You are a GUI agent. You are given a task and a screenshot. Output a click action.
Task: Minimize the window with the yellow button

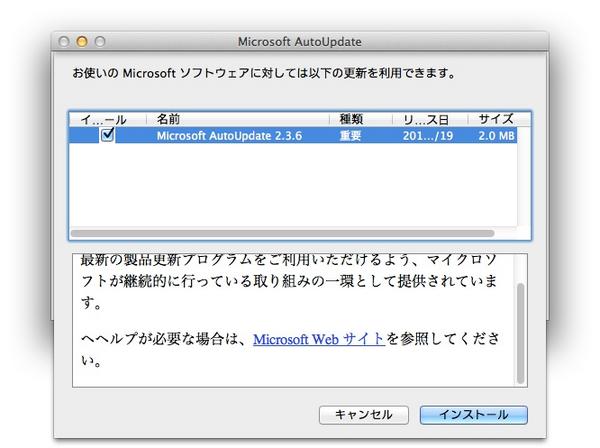(82, 41)
